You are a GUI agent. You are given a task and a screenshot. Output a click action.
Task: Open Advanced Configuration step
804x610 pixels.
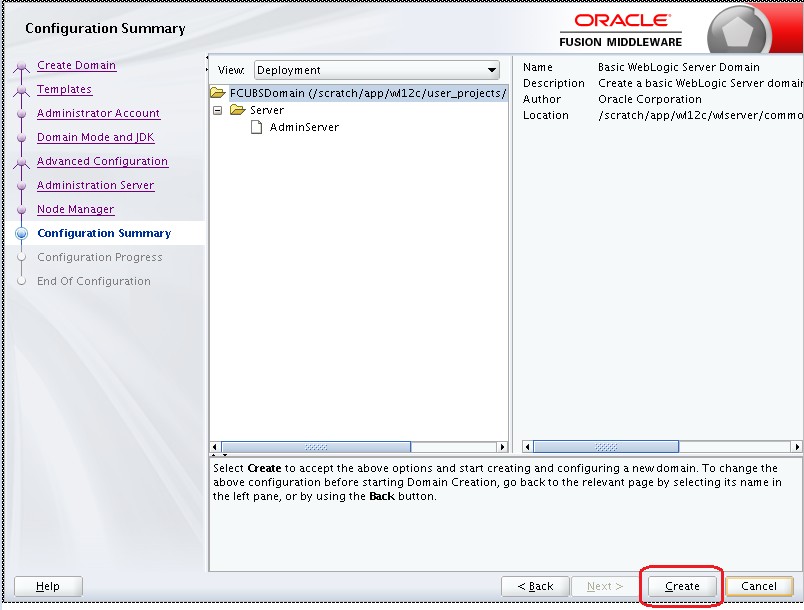(x=103, y=161)
